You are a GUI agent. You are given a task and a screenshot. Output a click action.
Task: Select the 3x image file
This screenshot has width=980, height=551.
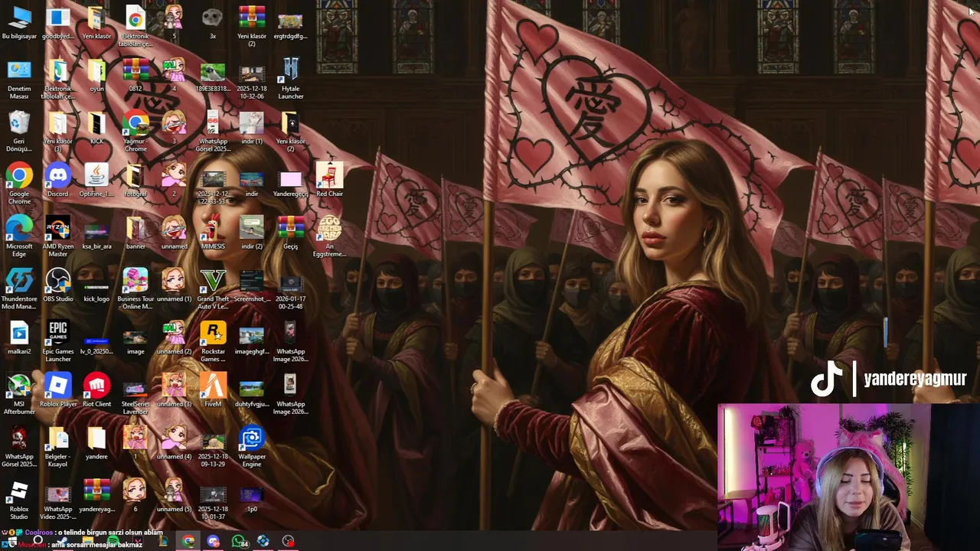click(x=213, y=23)
